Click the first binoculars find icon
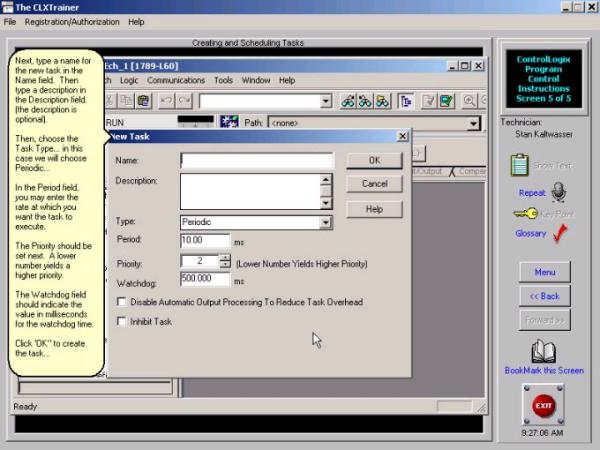 point(348,101)
